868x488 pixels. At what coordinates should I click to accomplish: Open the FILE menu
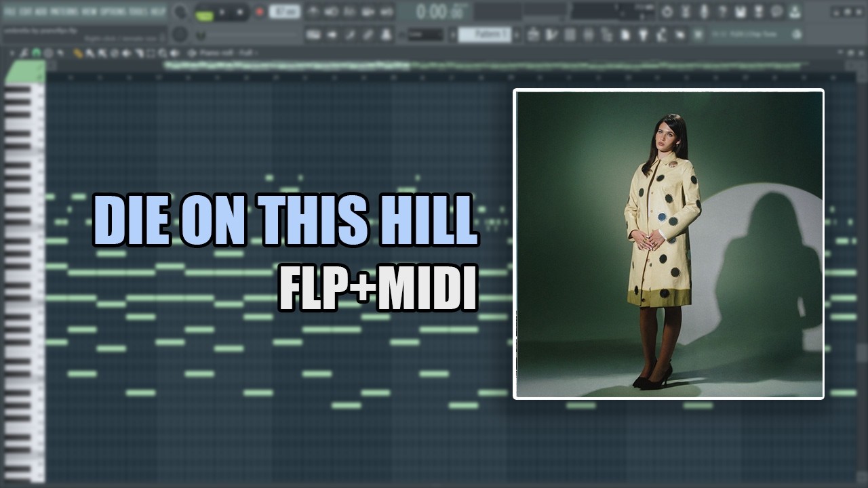pyautogui.click(x=10, y=12)
